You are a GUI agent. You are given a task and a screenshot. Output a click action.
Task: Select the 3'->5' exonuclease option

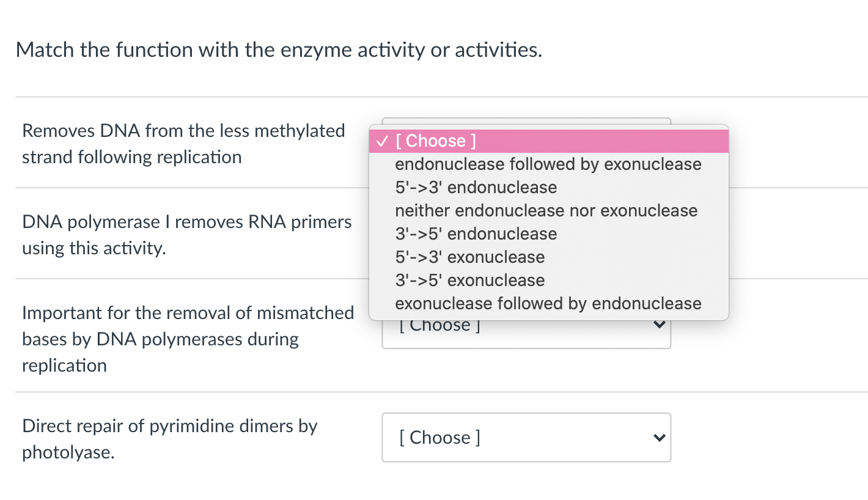(x=469, y=280)
